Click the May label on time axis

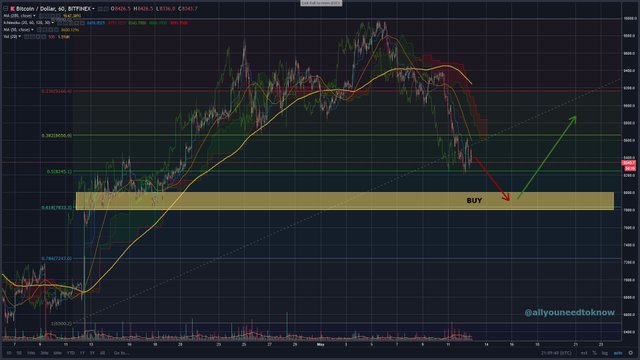click(320, 345)
